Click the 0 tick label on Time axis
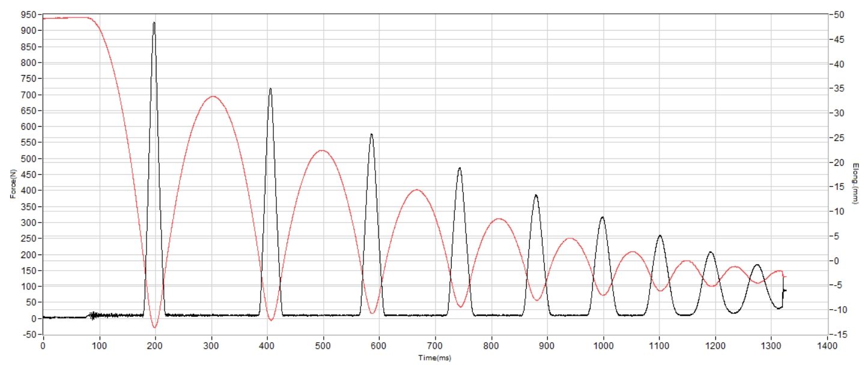Viewport: 868px width, 365px height. [x=43, y=346]
